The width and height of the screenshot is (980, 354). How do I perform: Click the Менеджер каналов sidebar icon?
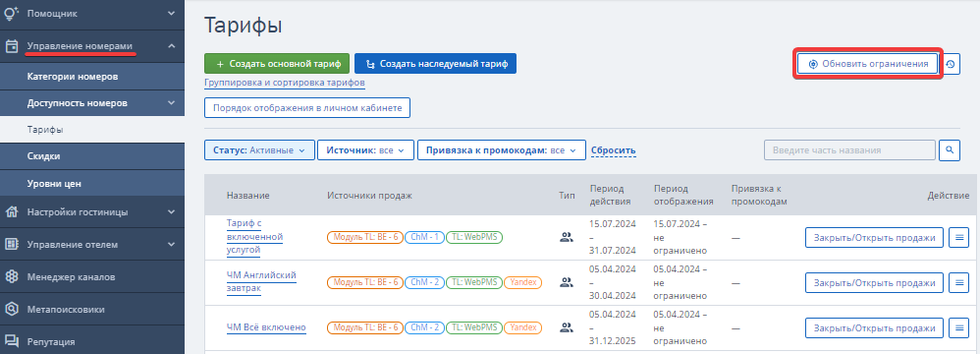tap(11, 276)
